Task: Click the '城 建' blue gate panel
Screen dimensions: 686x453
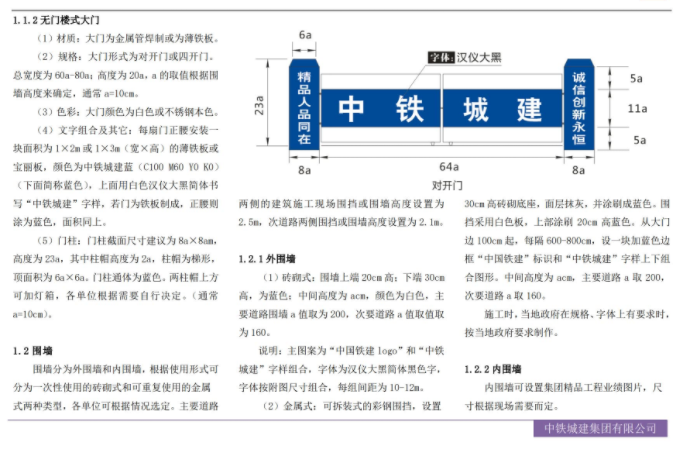Action: click(x=503, y=109)
